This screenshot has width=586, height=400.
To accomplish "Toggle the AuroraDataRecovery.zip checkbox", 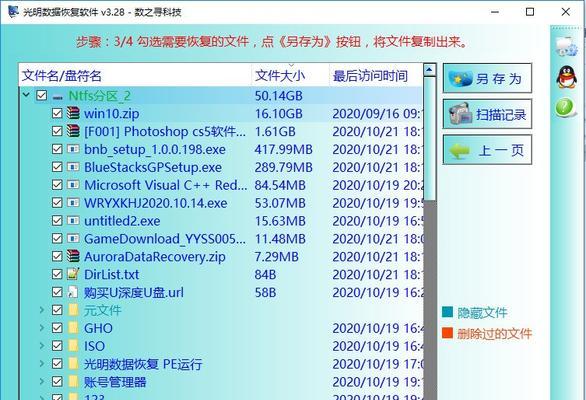I will (57, 256).
